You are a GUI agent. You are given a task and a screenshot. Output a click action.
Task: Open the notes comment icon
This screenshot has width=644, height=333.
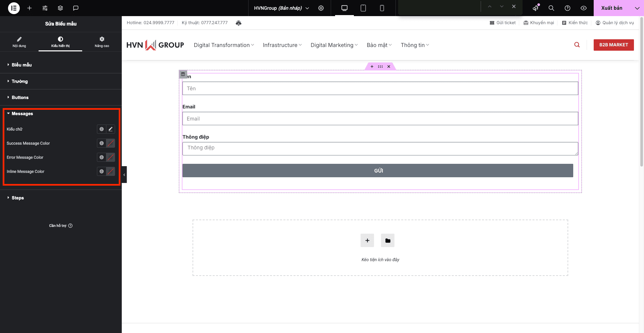click(76, 8)
